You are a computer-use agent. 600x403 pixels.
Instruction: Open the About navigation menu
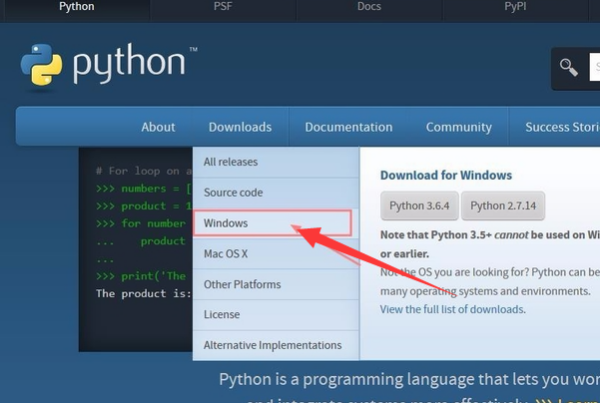(x=158, y=127)
